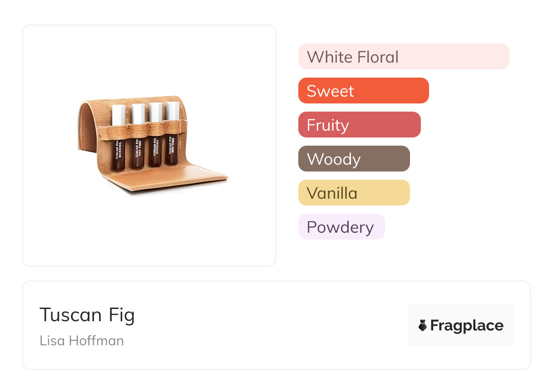Viewport: 553px width, 392px height.
Task: Click the leather strap holding the vials
Action: (145, 128)
